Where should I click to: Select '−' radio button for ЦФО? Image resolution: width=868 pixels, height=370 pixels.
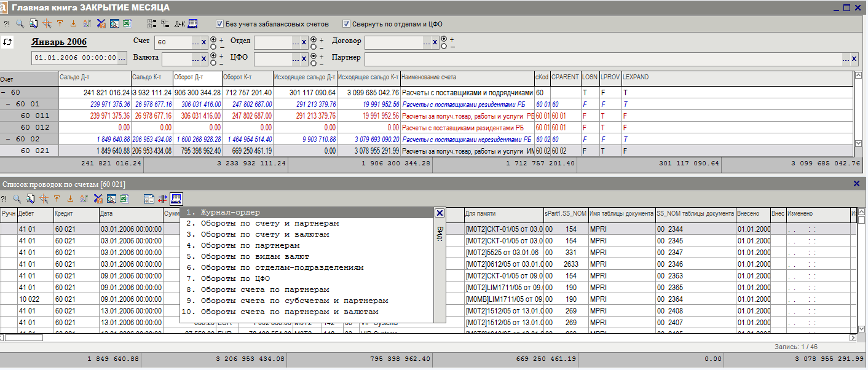[314, 63]
